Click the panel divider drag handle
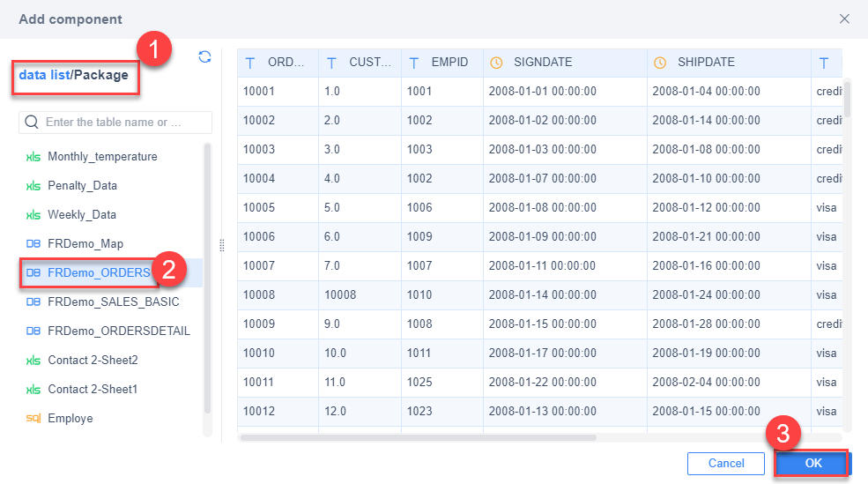Screen dimensions: 868x484 222,245
